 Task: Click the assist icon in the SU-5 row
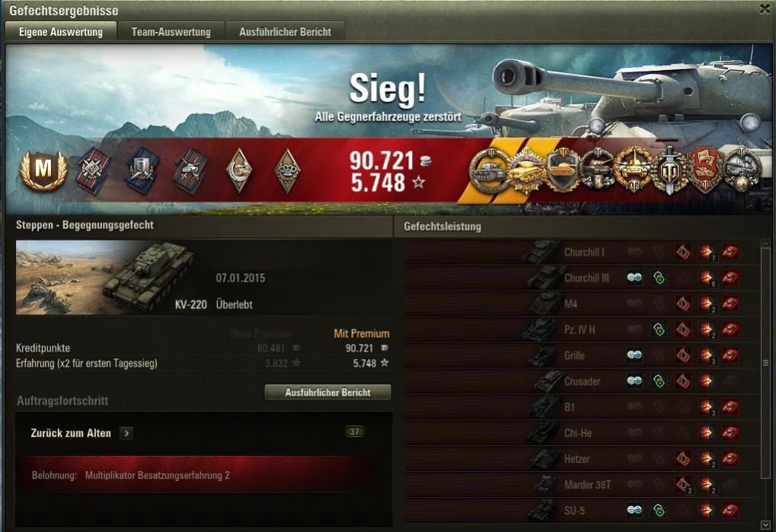pyautogui.click(x=659, y=510)
